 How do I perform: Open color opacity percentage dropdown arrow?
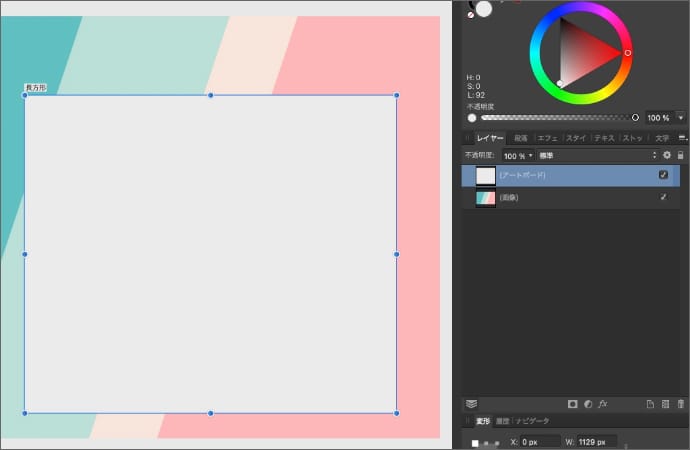681,117
